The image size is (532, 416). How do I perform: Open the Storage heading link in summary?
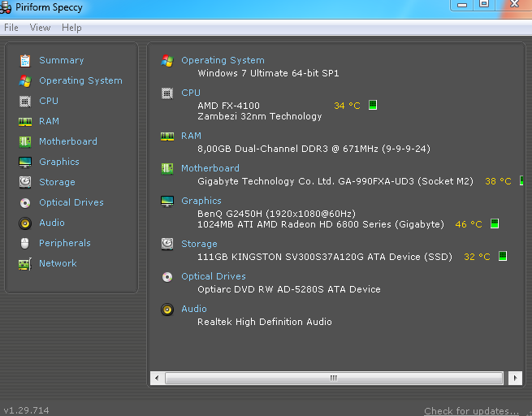point(200,244)
